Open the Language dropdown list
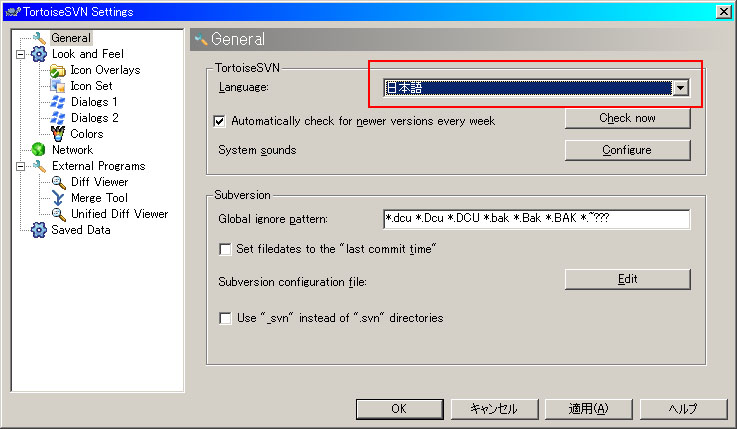The width and height of the screenshot is (737, 429). tap(681, 88)
